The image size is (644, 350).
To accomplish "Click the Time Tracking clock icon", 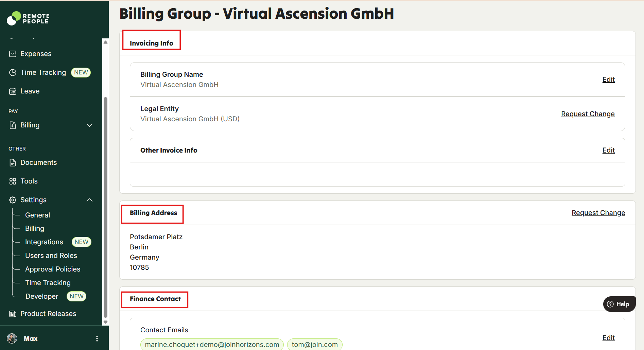I will 13,72.
